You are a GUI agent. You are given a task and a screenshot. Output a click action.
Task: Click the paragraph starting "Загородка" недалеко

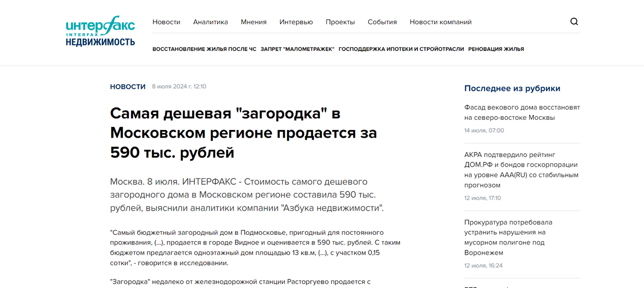tap(240, 282)
